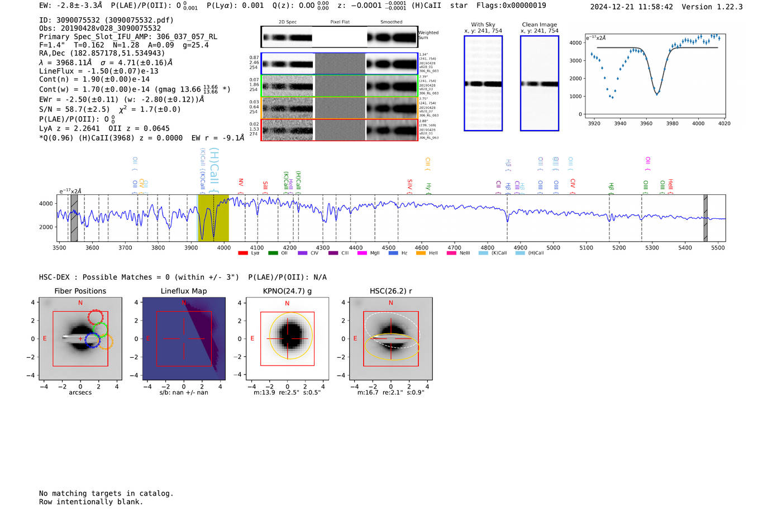Click the magenta MgII legend swatch
Screen dimensions: 782x532
[362, 253]
